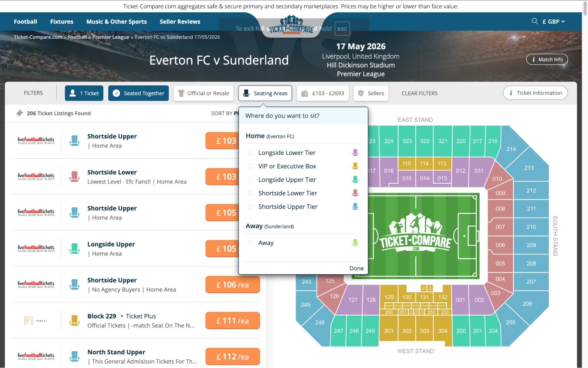The image size is (588, 368).
Task: Click the Clear Filters link
Action: 419,93
